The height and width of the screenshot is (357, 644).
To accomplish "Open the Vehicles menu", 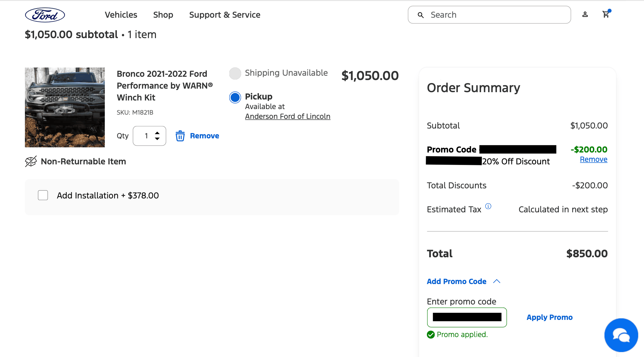I will point(121,15).
